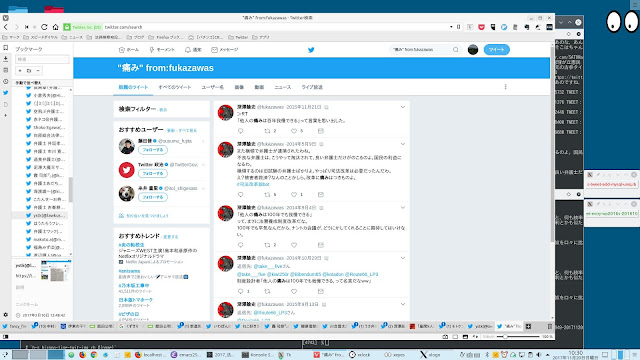Reload the Twitter search page
This screenshot has width=640, height=360.
[44, 27]
